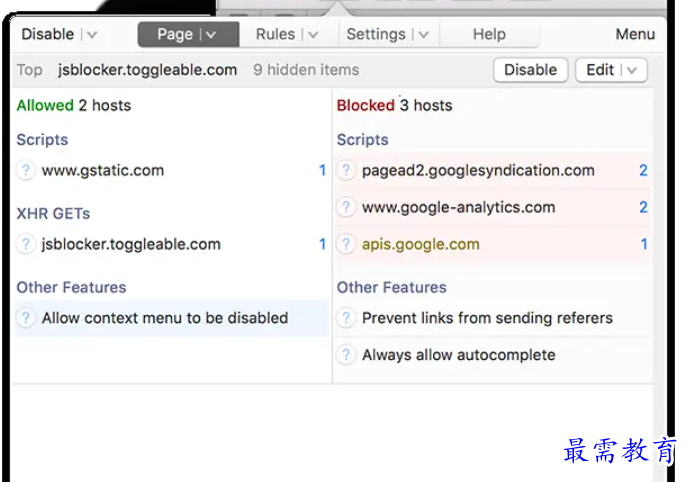
Task: Click the Scripts heading under Allowed
Action: pyautogui.click(x=42, y=140)
